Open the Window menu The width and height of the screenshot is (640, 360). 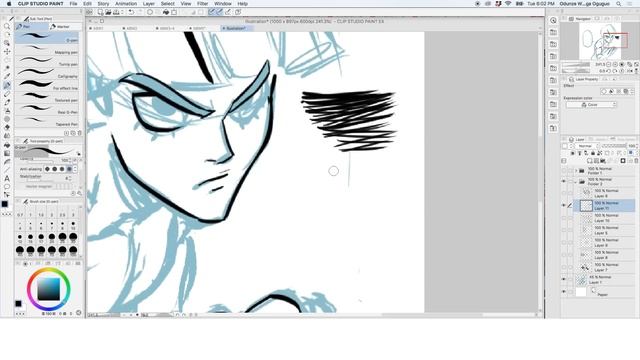[x=223, y=4]
